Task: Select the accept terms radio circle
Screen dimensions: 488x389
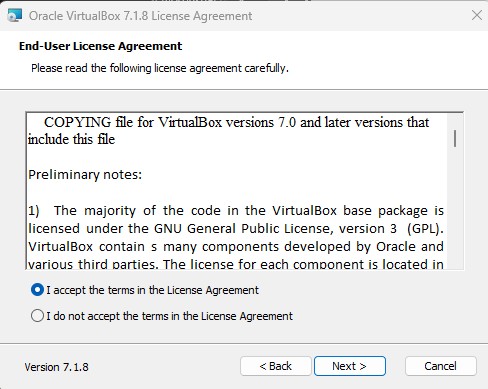Action: point(37,290)
